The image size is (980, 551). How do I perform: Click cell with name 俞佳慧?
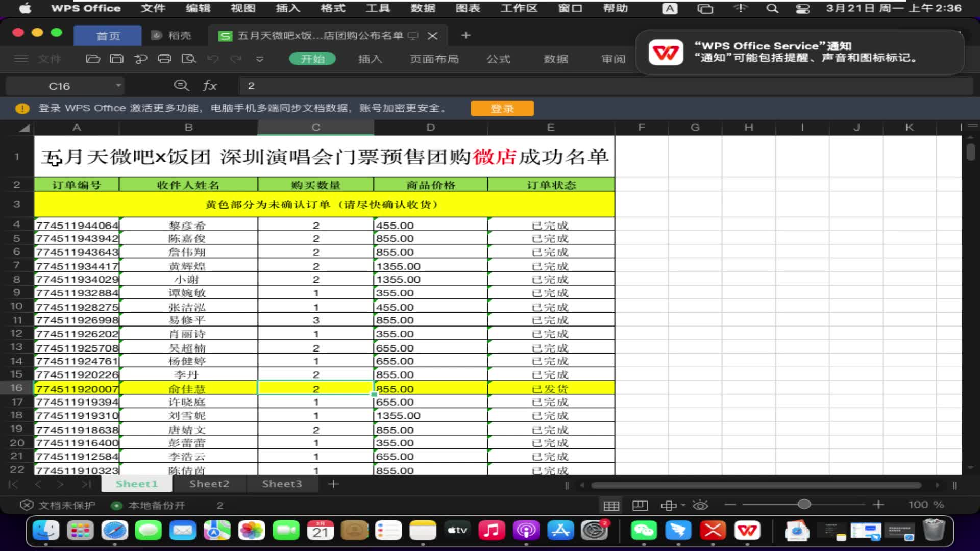pos(188,388)
